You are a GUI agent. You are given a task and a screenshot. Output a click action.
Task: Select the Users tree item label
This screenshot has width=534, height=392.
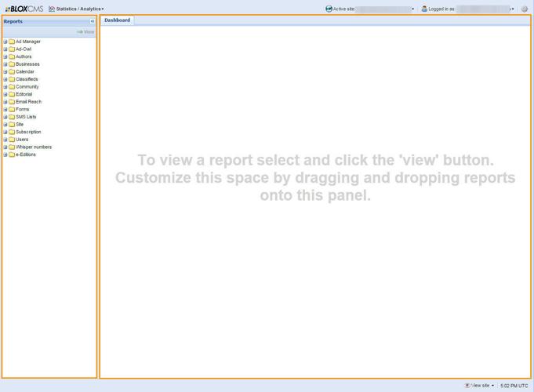(x=22, y=140)
